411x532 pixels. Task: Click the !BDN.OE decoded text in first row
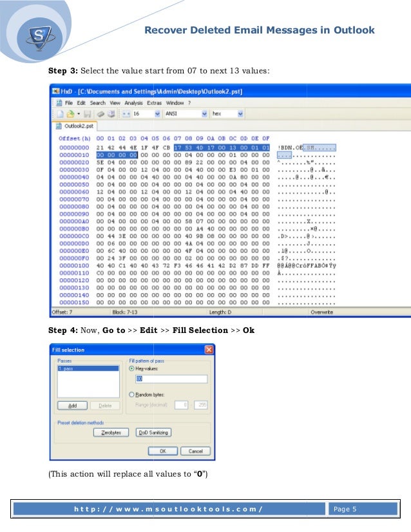pyautogui.click(x=290, y=147)
